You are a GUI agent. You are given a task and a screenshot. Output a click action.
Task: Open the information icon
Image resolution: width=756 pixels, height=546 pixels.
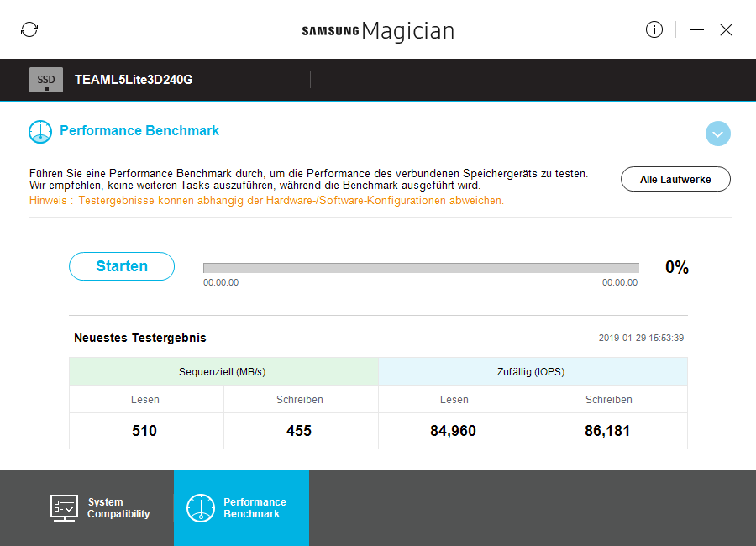654,29
